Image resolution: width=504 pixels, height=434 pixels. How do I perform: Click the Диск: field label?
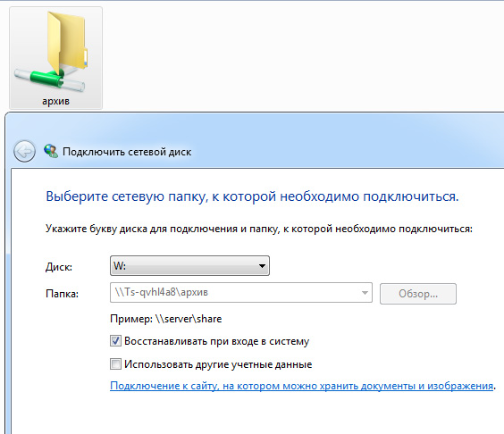pos(59,267)
